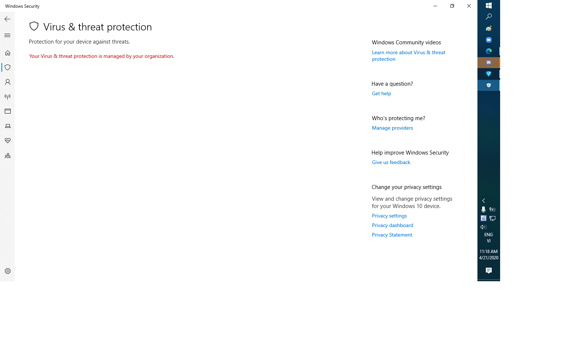Open Firewall & network protection in the sidebar
This screenshot has width=588, height=364.
click(7, 97)
